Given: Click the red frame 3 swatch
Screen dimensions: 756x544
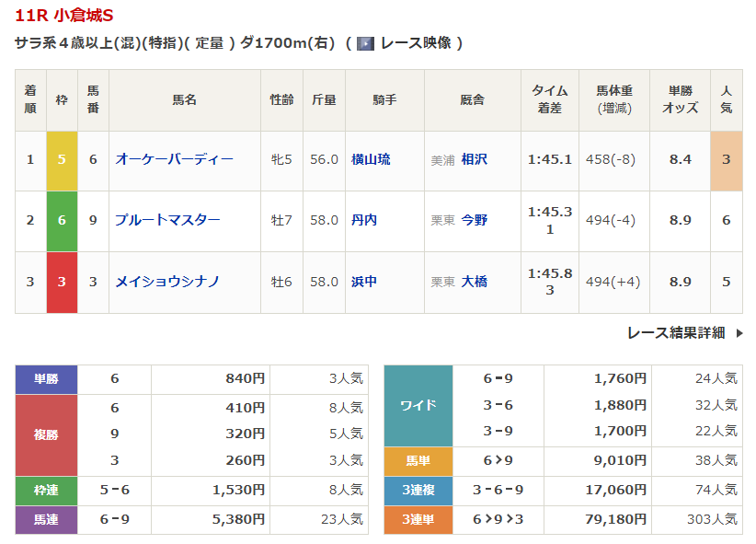Looking at the screenshot, I should 62,282.
